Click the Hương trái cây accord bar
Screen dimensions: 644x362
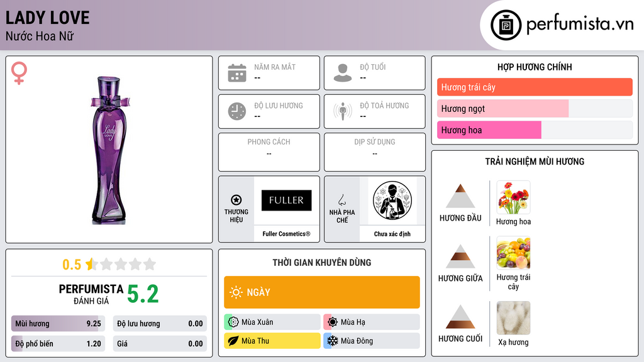tap(535, 87)
